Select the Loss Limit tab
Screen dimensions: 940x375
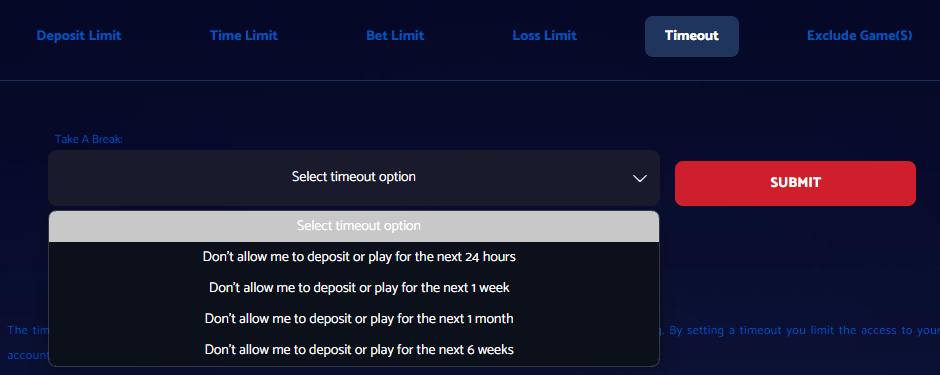click(x=544, y=35)
